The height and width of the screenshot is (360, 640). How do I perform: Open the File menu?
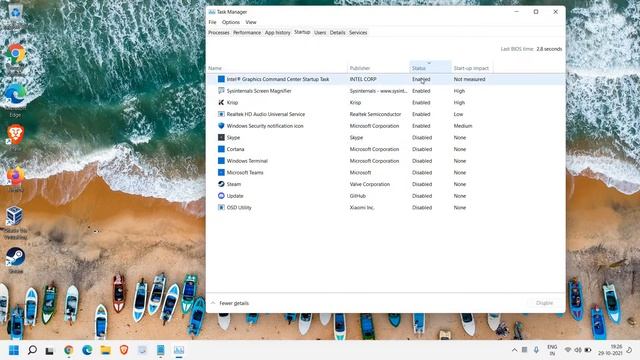pyautogui.click(x=212, y=22)
